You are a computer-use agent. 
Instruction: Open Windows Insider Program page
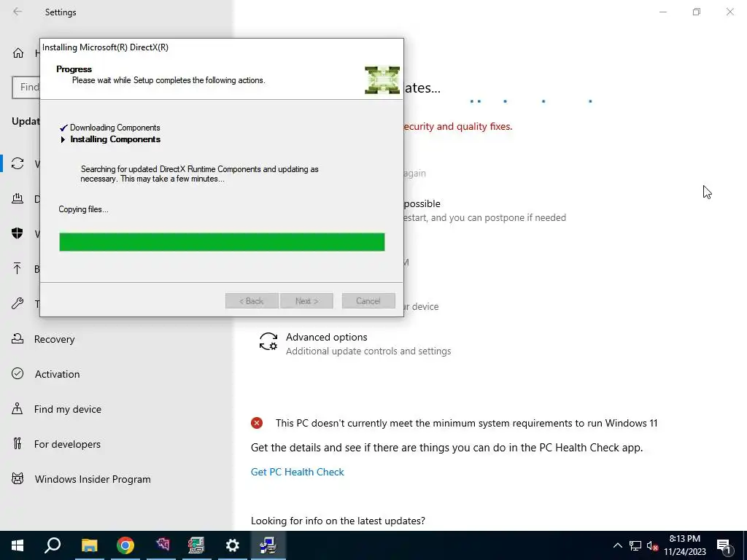[x=93, y=479]
